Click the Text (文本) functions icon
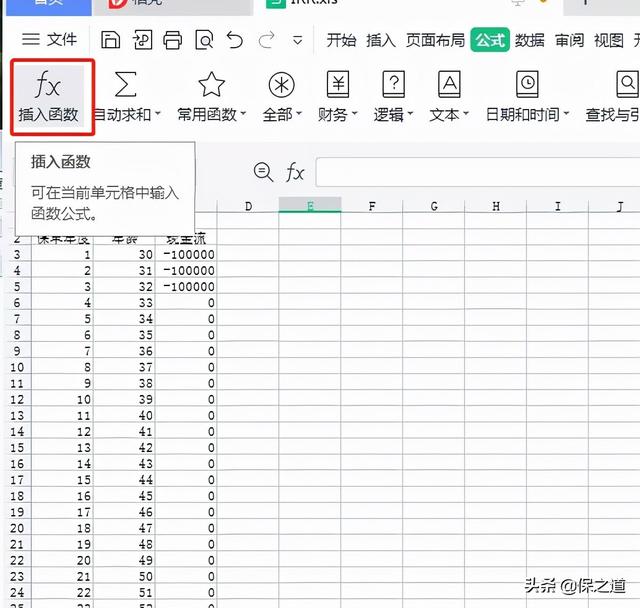 [450, 84]
